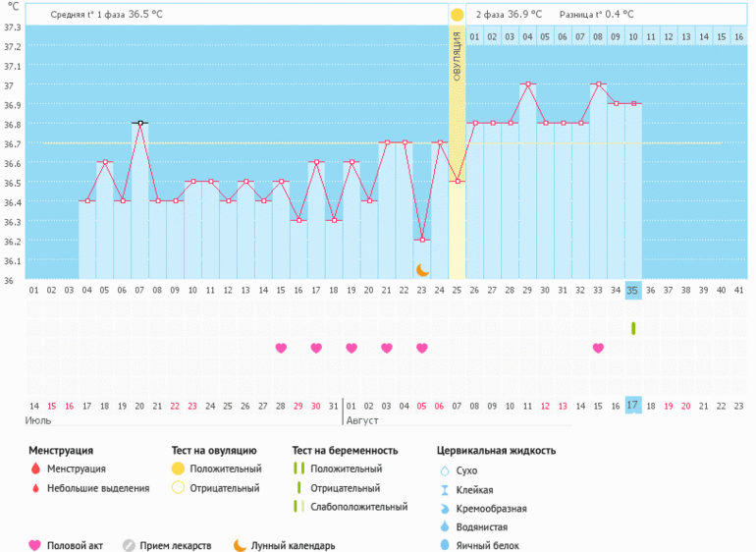Select the highlighted calendar date 17
756x552 pixels.
coord(633,405)
